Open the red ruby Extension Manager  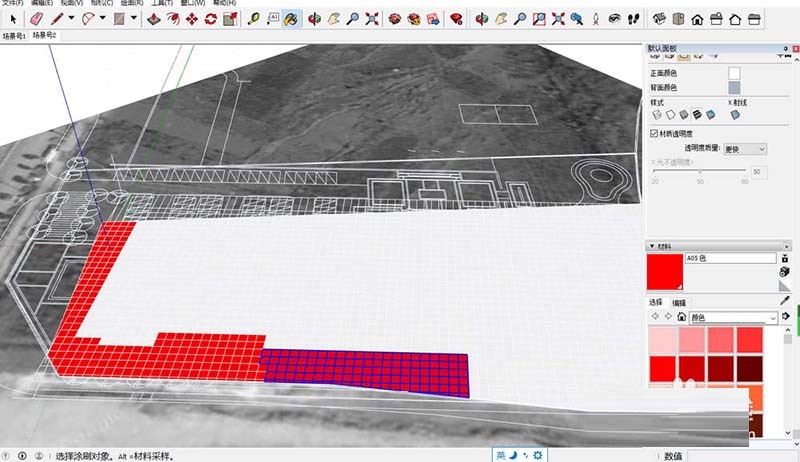pyautogui.click(x=456, y=19)
